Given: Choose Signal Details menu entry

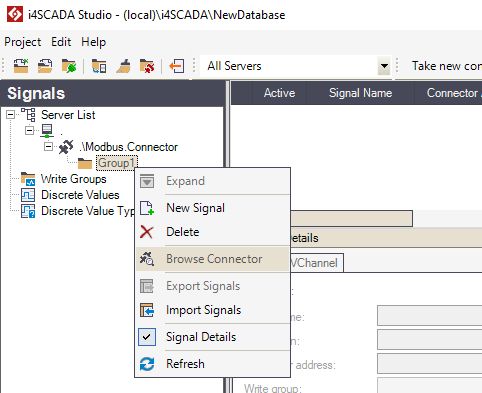Looking at the screenshot, I should tap(213, 337).
